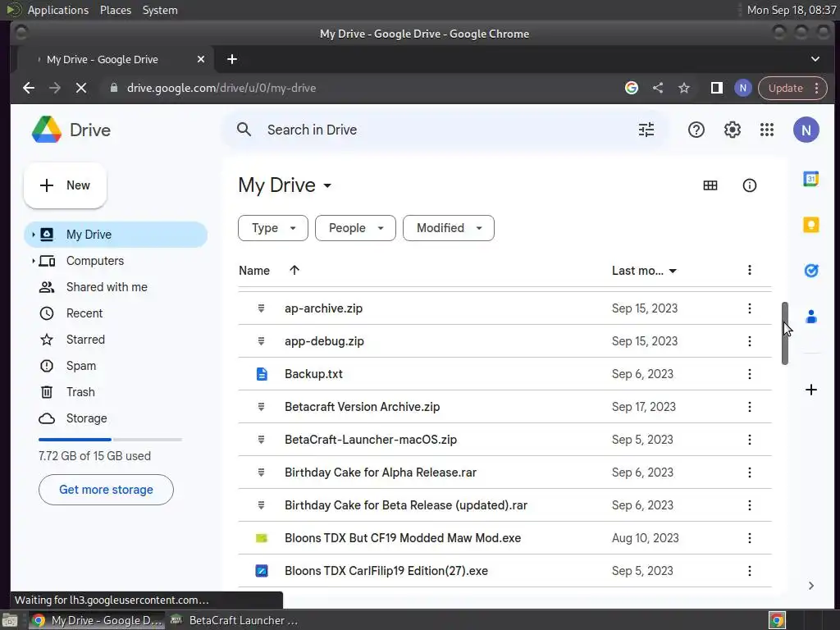Click the New button
Image resolution: width=840 pixels, height=630 pixels.
[65, 185]
